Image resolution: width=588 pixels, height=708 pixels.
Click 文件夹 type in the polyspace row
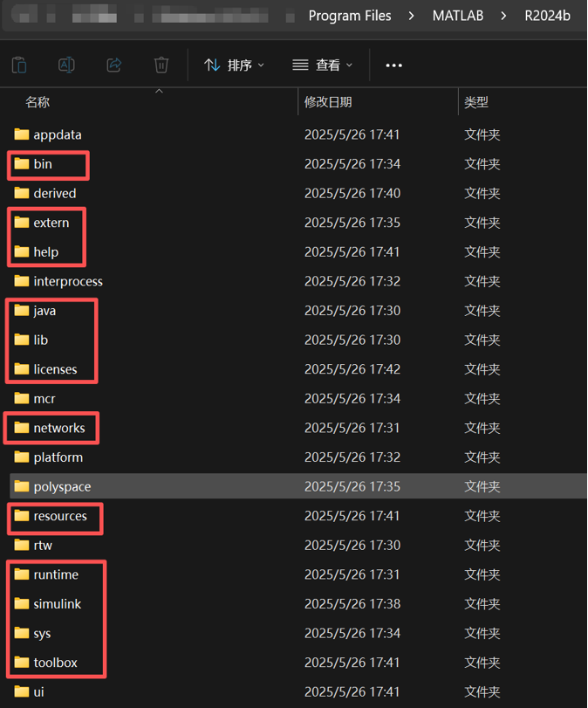coord(482,487)
